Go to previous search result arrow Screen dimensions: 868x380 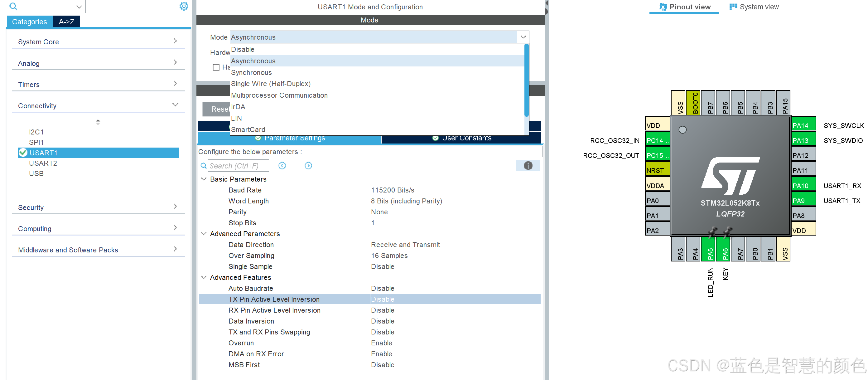click(282, 166)
